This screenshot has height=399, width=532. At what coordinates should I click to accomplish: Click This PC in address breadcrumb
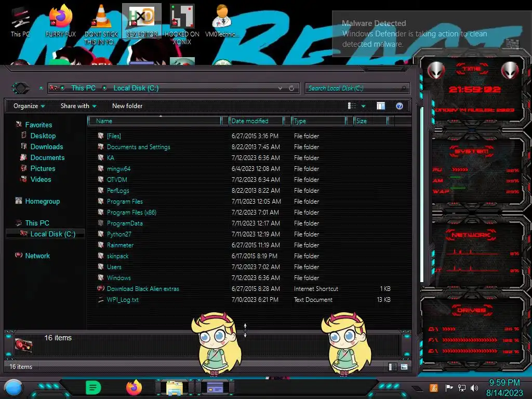click(x=83, y=88)
